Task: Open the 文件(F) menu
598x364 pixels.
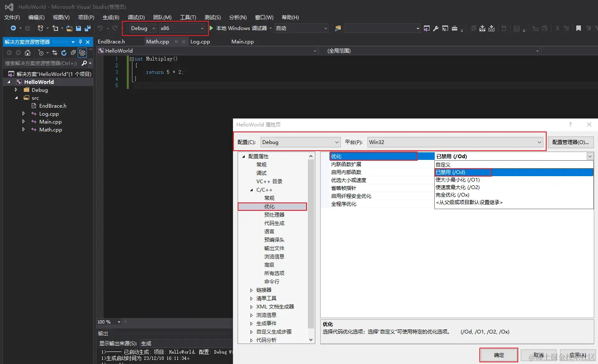Action: point(12,18)
